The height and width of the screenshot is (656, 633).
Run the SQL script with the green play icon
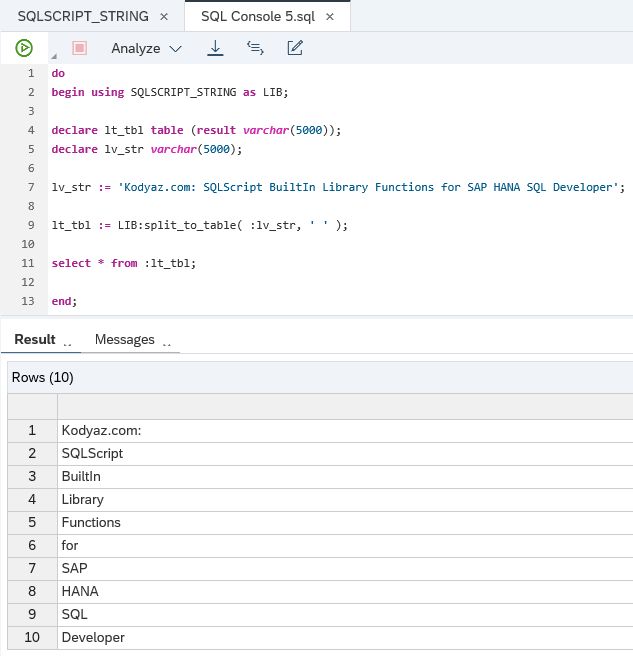[x=24, y=48]
